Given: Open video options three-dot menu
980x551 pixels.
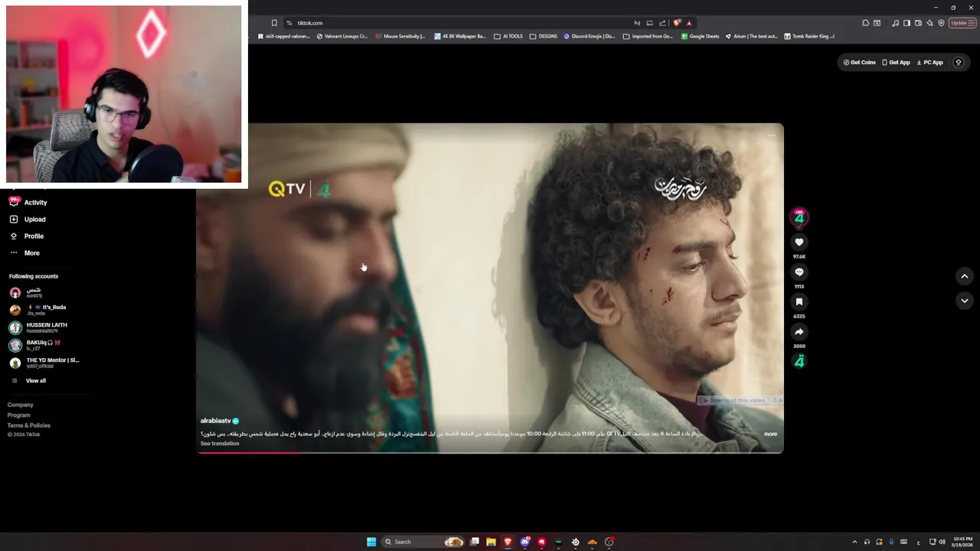Looking at the screenshot, I should (771, 135).
